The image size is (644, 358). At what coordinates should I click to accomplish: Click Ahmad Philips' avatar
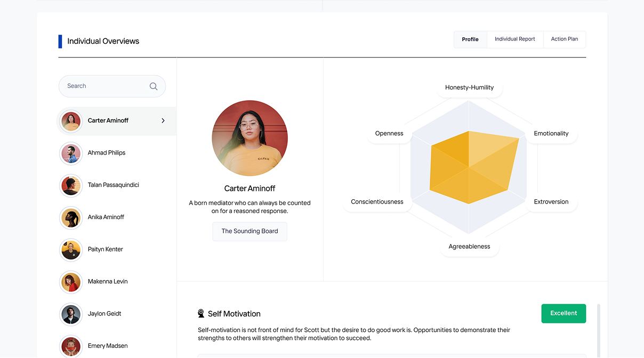(x=70, y=153)
